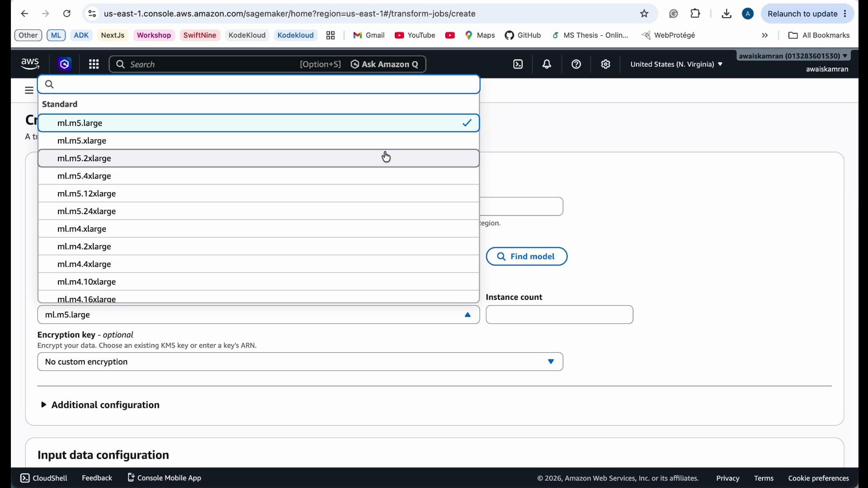Image resolution: width=868 pixels, height=488 pixels.
Task: Open the SwiftNine bookmarks folder
Action: 200,36
